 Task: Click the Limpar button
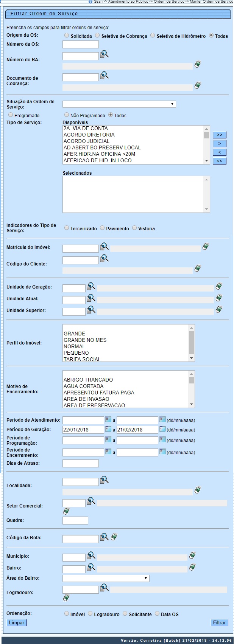(x=17, y=622)
